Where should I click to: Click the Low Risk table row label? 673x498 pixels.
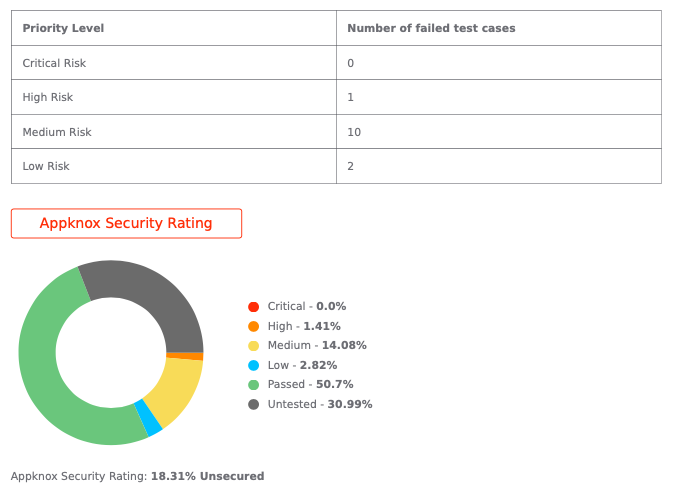point(47,166)
